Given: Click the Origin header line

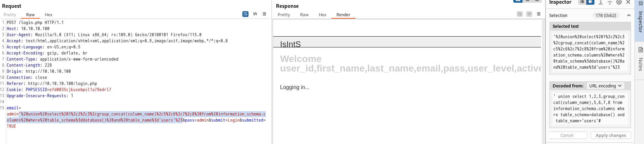Looking at the screenshot, I should pyautogui.click(x=39, y=71).
